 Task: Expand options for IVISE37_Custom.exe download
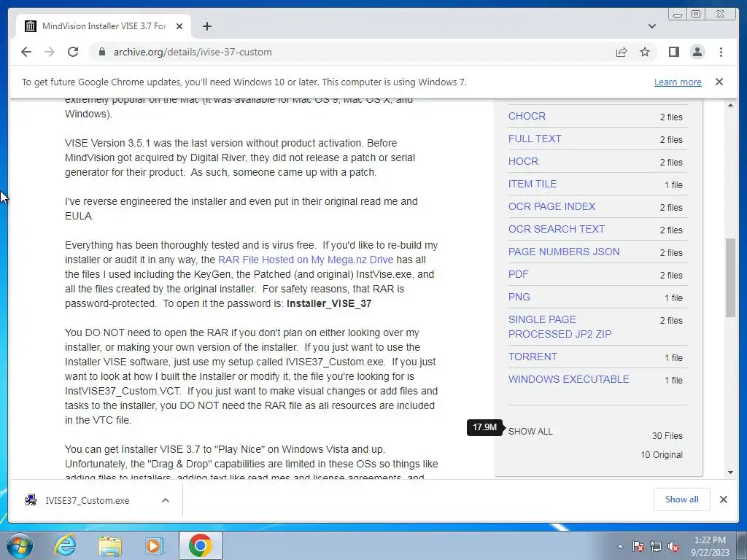[166, 500]
